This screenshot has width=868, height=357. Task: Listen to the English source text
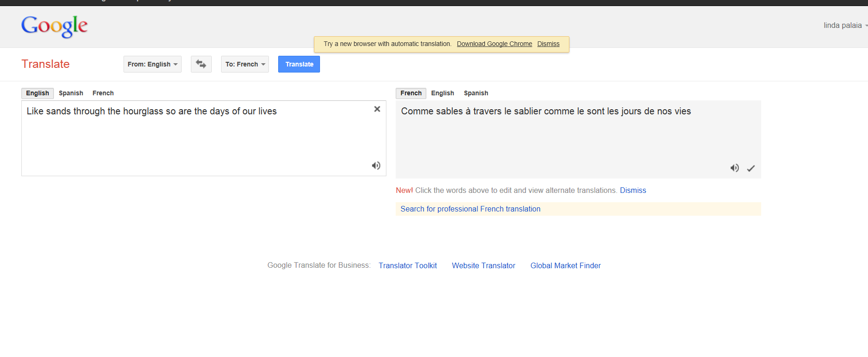[376, 165]
